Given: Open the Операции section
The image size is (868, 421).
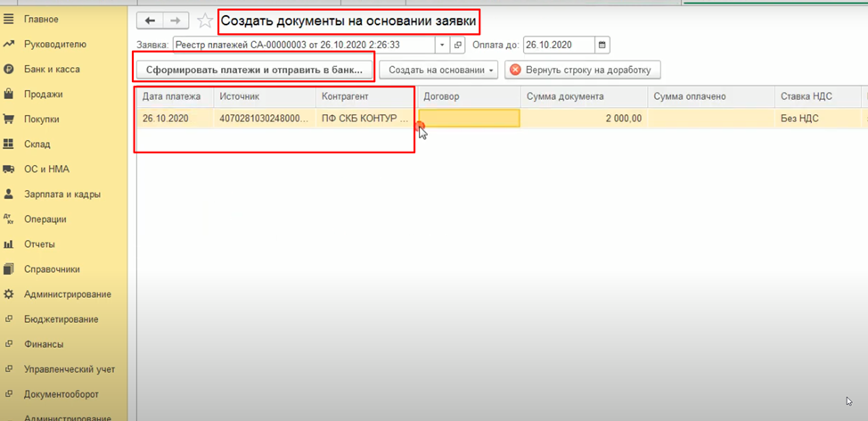Looking at the screenshot, I should 45,219.
